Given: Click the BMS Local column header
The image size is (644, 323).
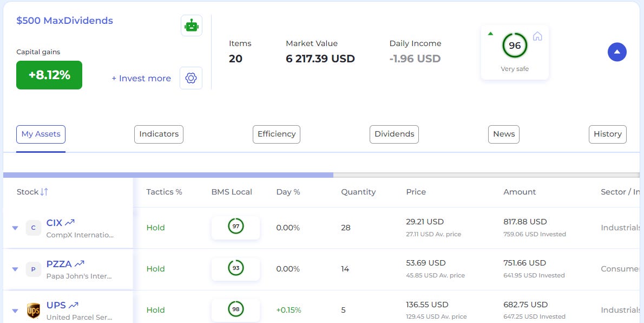Looking at the screenshot, I should [232, 192].
